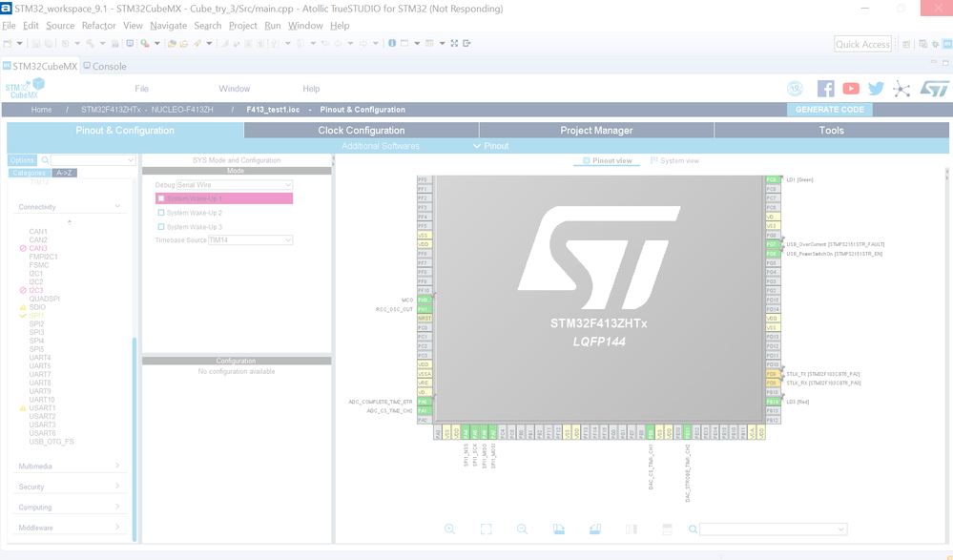Select CAN3 in the Connectivity list

coord(38,248)
